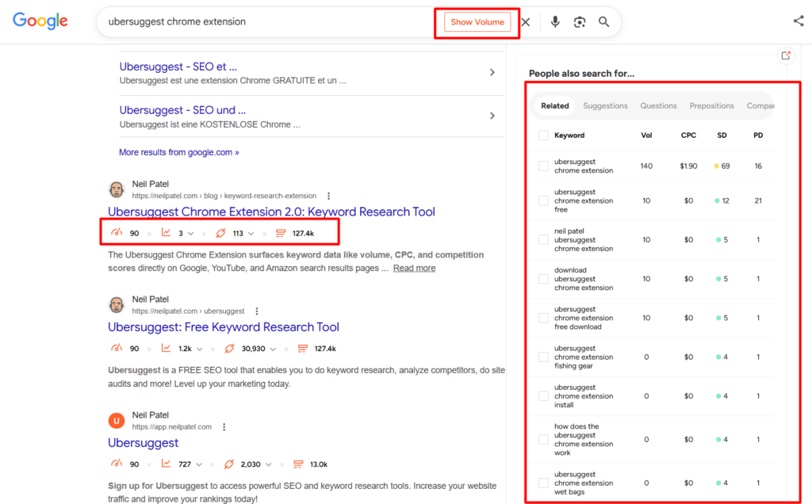This screenshot has width=812, height=504.
Task: Check 'ubersuggest chrome extension free download' checkbox
Action: (543, 318)
